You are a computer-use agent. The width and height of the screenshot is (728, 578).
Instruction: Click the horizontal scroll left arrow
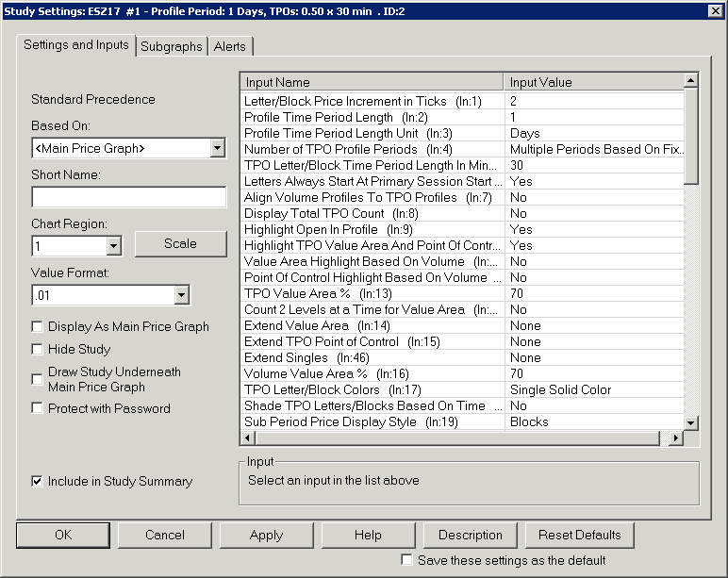pos(247,438)
